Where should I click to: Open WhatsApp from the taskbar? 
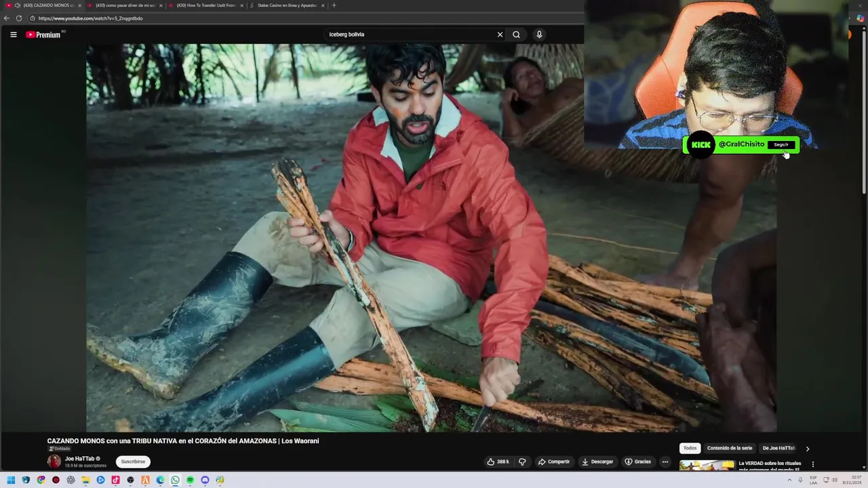175,480
